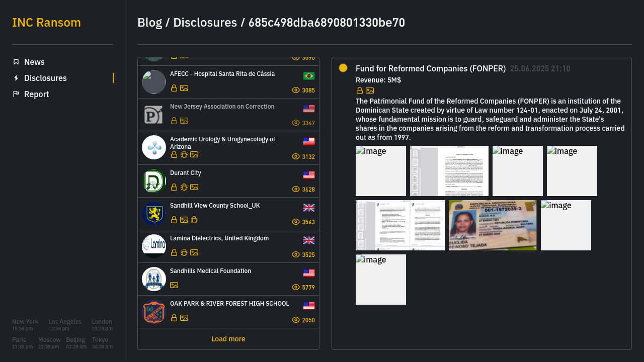Screen dimensions: 644x362
Task: Click yellow status dot beside FONPER title
Action: coord(343,68)
